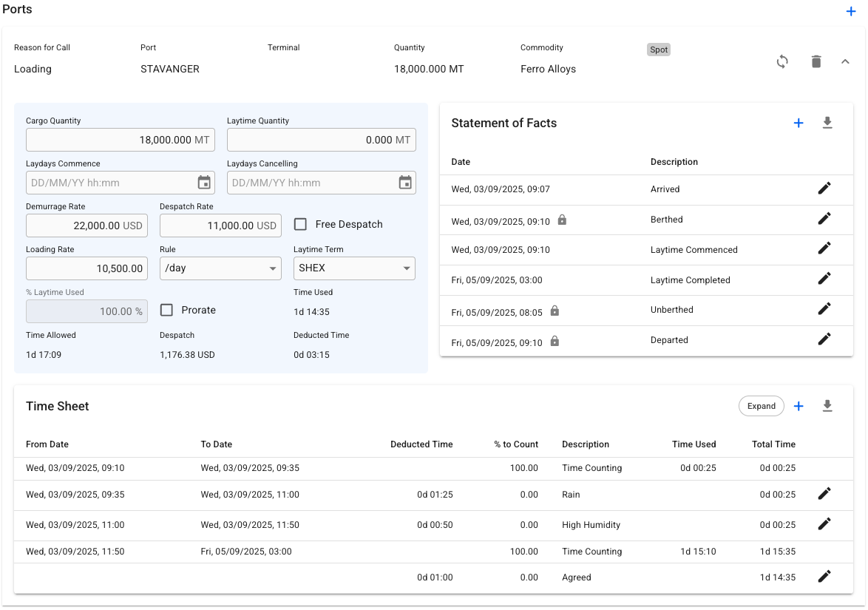Edit the Rain time sheet row

point(824,494)
